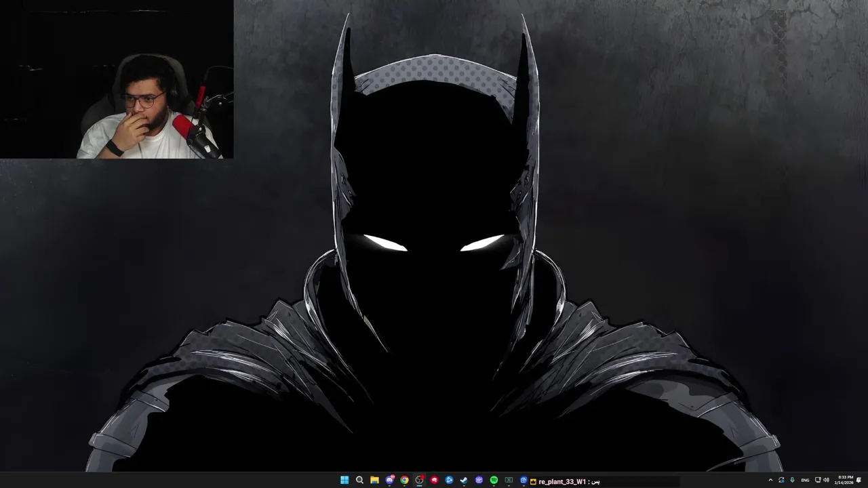
Task: Click the microphone tray icon
Action: coord(792,480)
